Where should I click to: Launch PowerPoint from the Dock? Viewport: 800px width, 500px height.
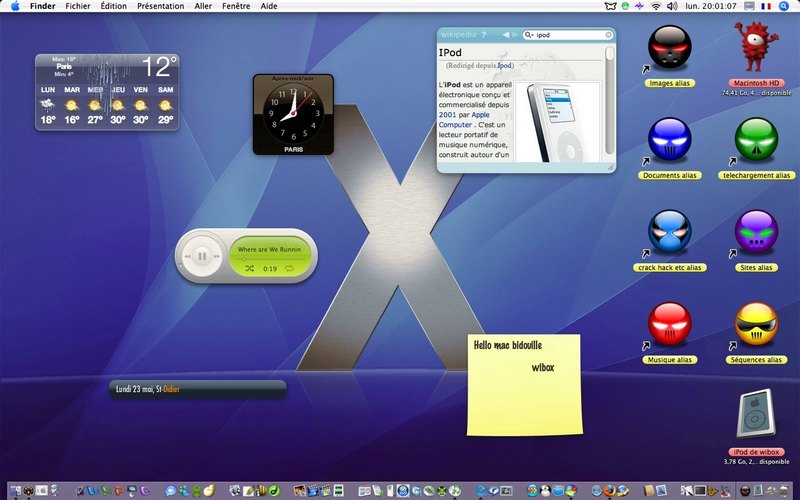tap(119, 491)
